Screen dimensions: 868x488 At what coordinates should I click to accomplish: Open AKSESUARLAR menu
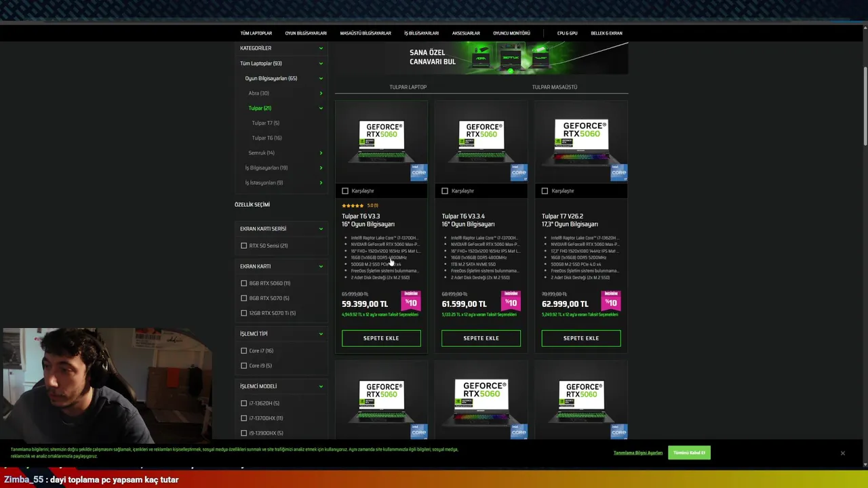(x=466, y=33)
